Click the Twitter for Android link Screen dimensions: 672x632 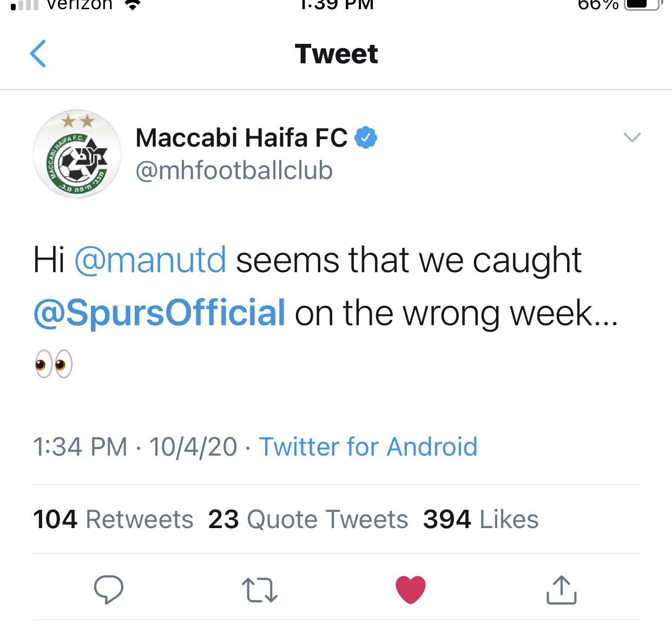368,447
